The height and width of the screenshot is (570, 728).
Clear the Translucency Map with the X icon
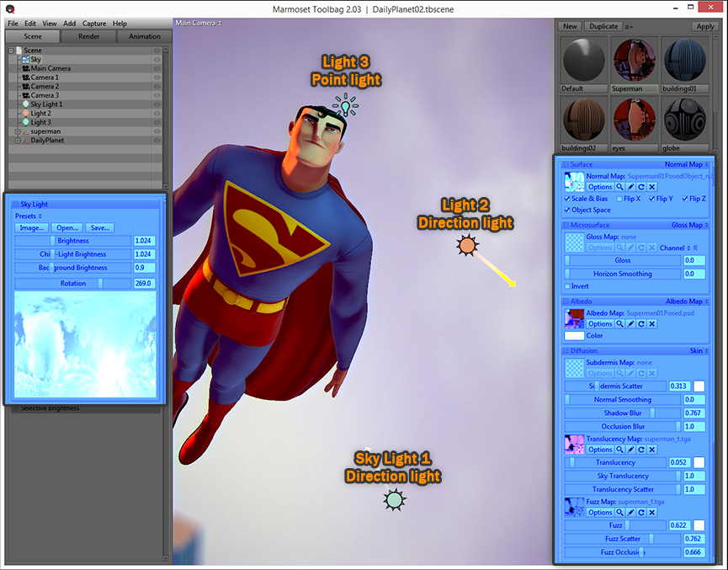652,450
